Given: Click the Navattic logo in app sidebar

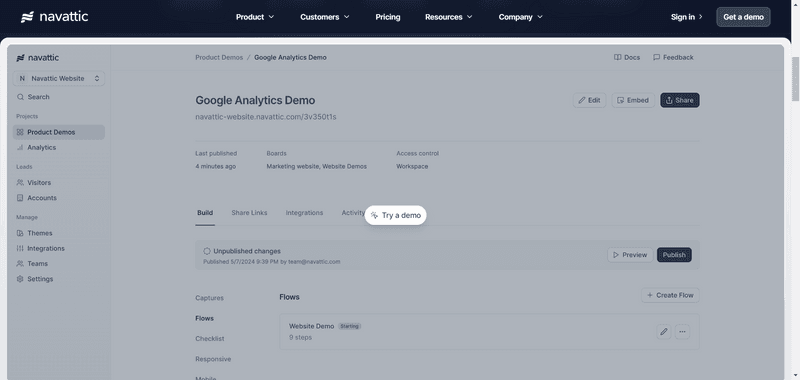Looking at the screenshot, I should coord(38,58).
